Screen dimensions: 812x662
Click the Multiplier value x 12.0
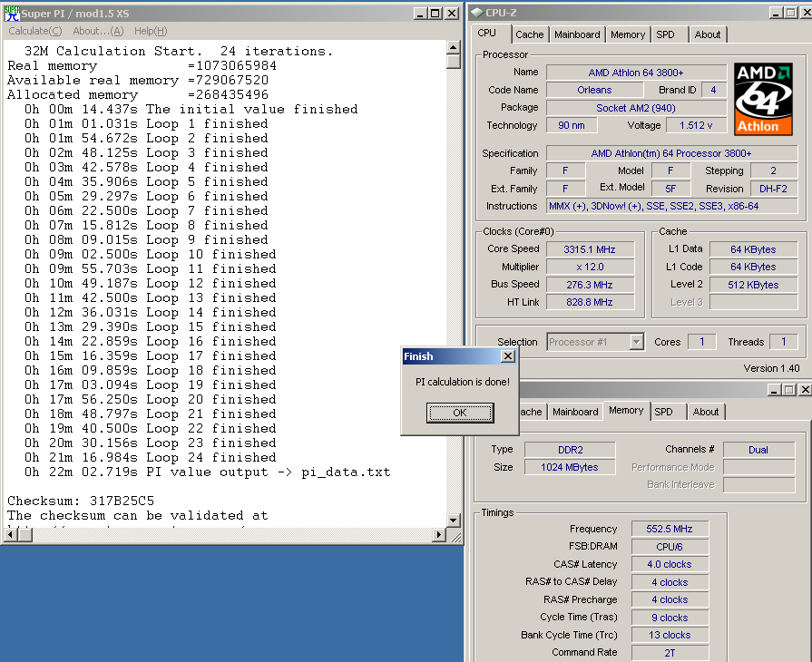tap(590, 268)
